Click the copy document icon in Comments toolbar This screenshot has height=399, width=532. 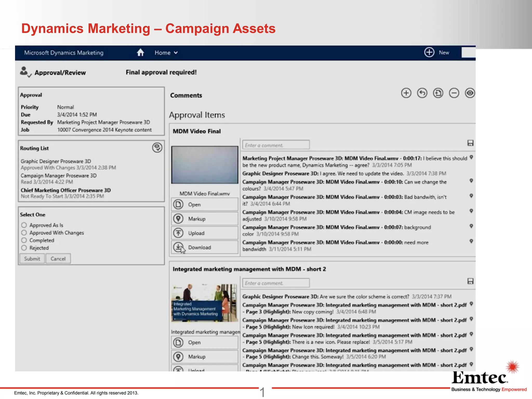(438, 93)
